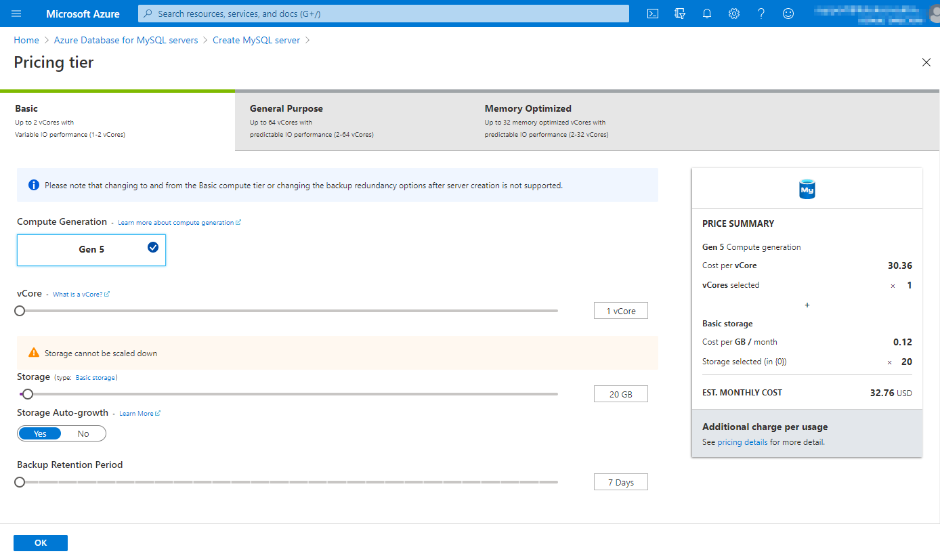Click EST. MONTHLY COST value 32.76

coord(882,392)
